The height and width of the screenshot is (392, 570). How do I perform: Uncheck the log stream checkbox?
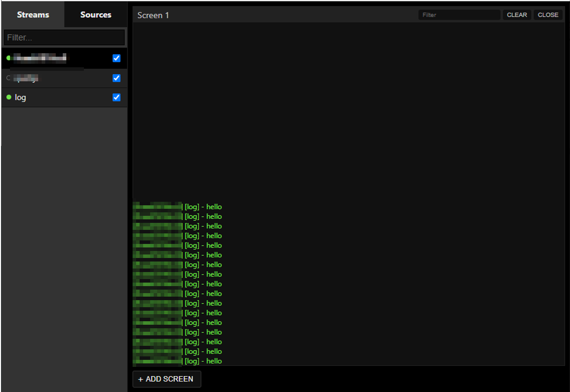click(117, 97)
